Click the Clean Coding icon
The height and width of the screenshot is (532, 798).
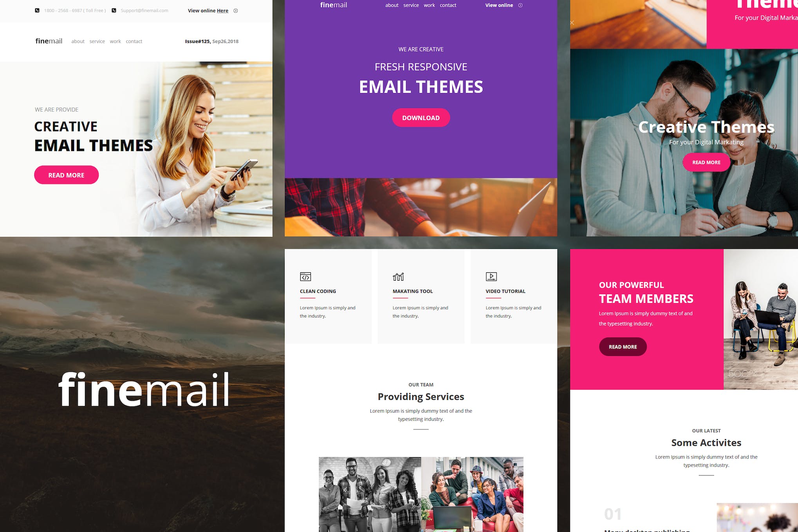pyautogui.click(x=305, y=276)
